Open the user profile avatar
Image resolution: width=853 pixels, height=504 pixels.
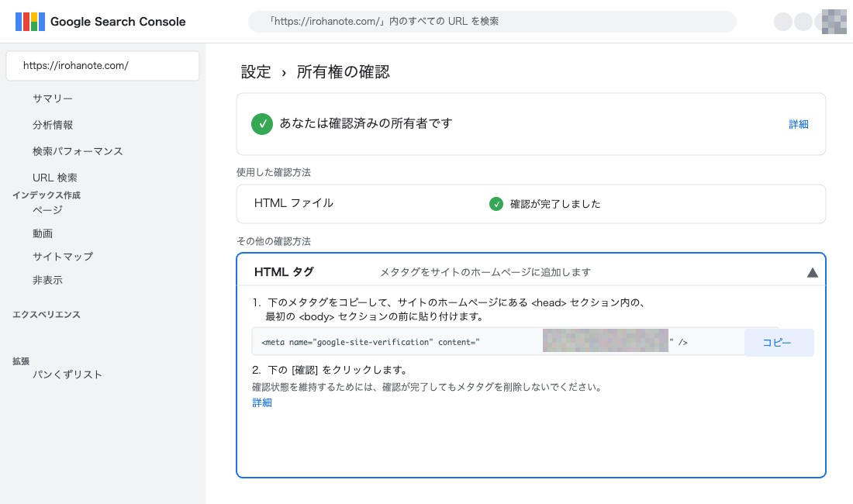(834, 22)
